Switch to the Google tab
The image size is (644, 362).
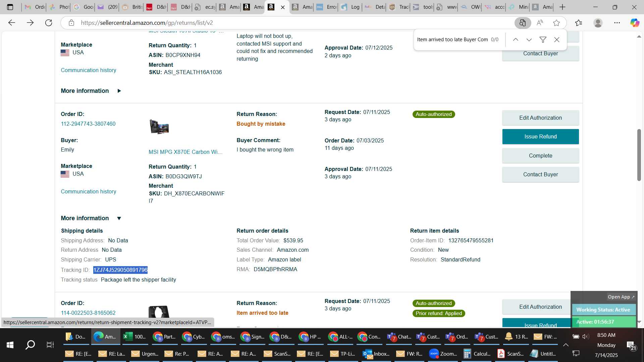[x=84, y=7]
